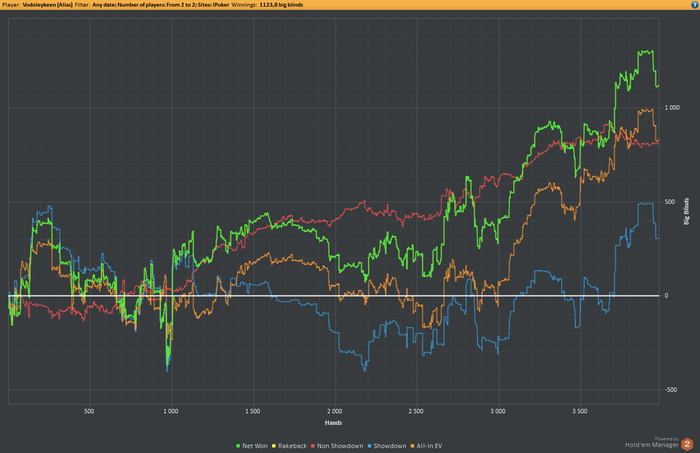Image resolution: width=700 pixels, height=453 pixels.
Task: Click the 1 000 x-axis tick label
Action: coord(171,411)
